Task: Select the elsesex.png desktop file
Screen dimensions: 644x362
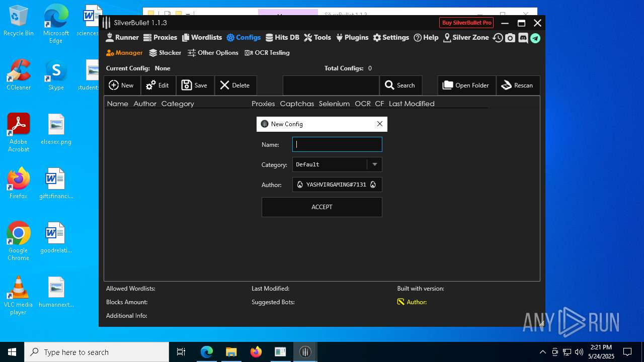Action: point(56,129)
